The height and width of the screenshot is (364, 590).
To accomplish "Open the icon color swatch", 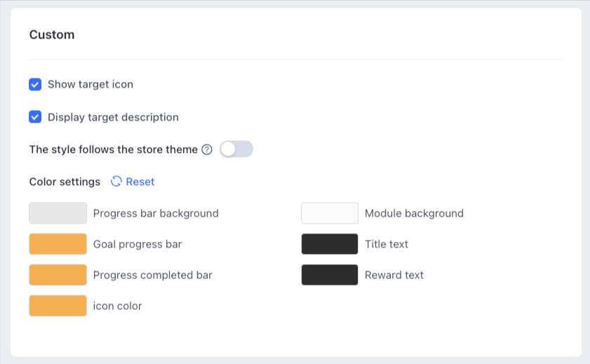I will click(x=58, y=306).
